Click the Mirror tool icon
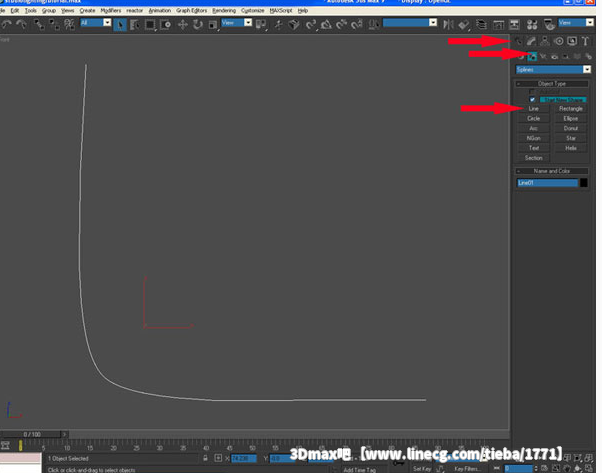Viewport: 602px width, 473px height. [x=448, y=25]
